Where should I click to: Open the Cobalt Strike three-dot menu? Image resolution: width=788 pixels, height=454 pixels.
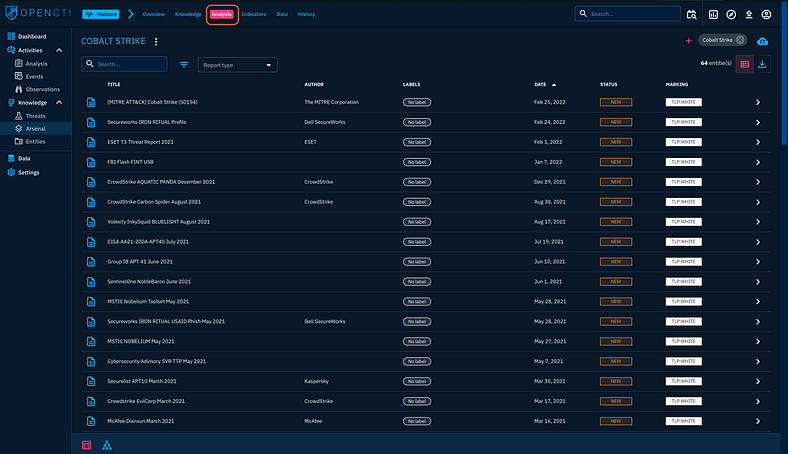pos(156,42)
